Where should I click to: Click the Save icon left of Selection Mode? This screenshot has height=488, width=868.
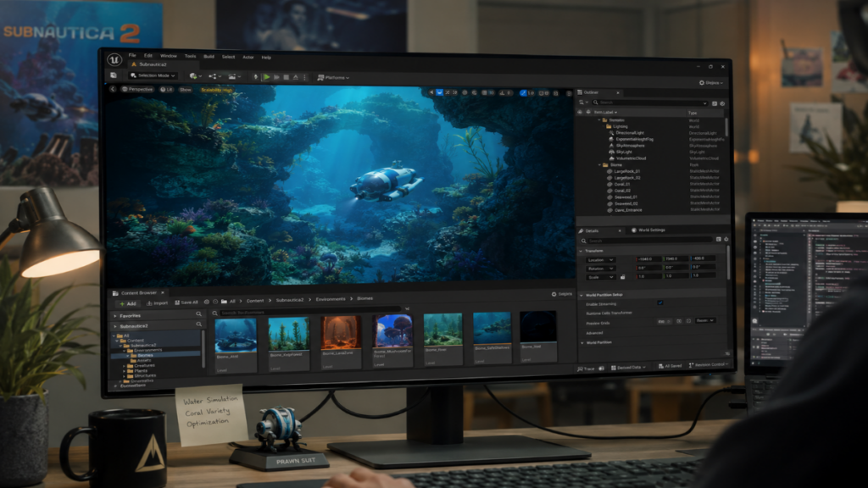click(114, 75)
